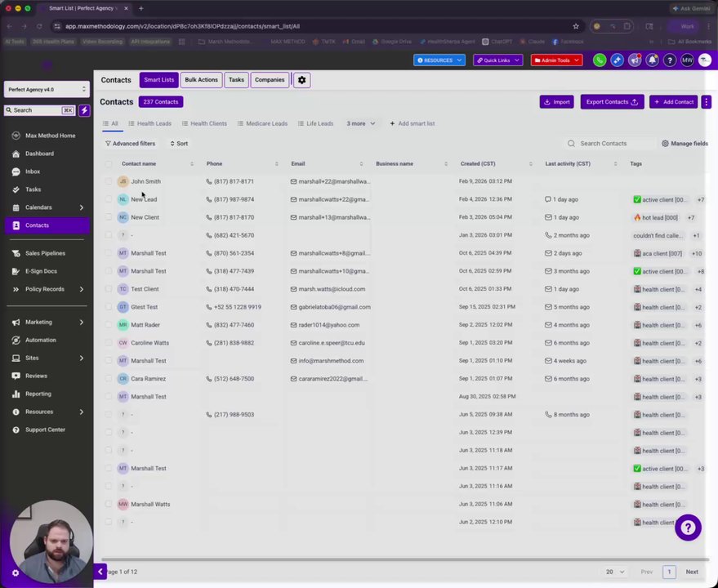This screenshot has width=718, height=588.
Task: Expand the Policy Records submenu arrow
Action: [x=82, y=289]
